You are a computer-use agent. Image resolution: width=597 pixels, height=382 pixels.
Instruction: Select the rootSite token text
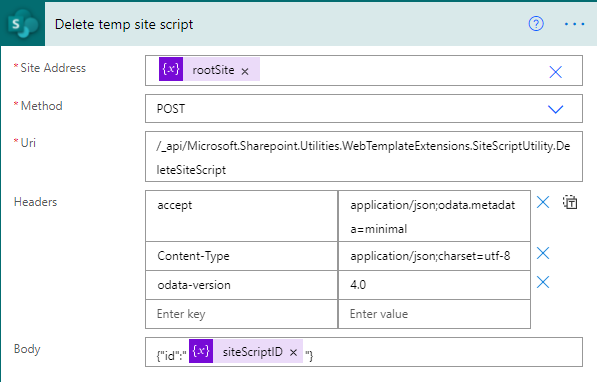pos(213,70)
